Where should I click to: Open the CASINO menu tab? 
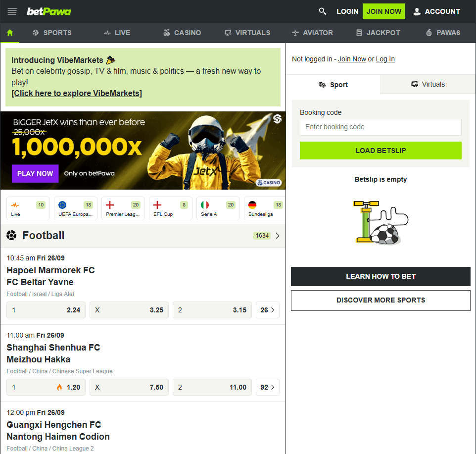point(182,33)
